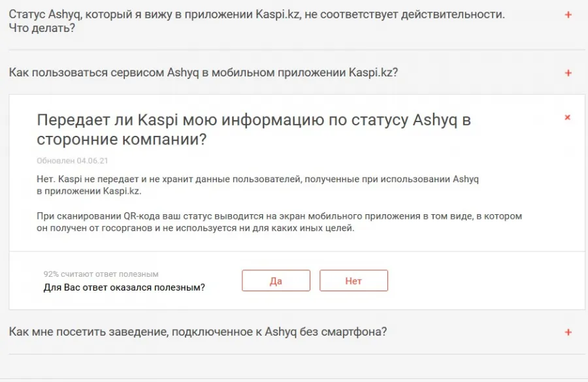
Task: Click 'сторонние компании?' line in expanded heading
Action: coord(122,139)
